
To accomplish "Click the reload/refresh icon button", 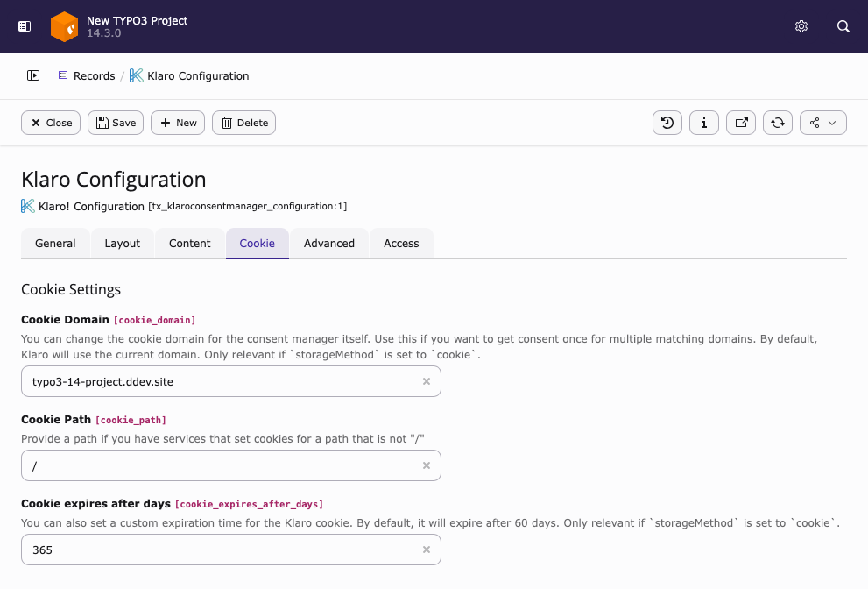I will 778,123.
